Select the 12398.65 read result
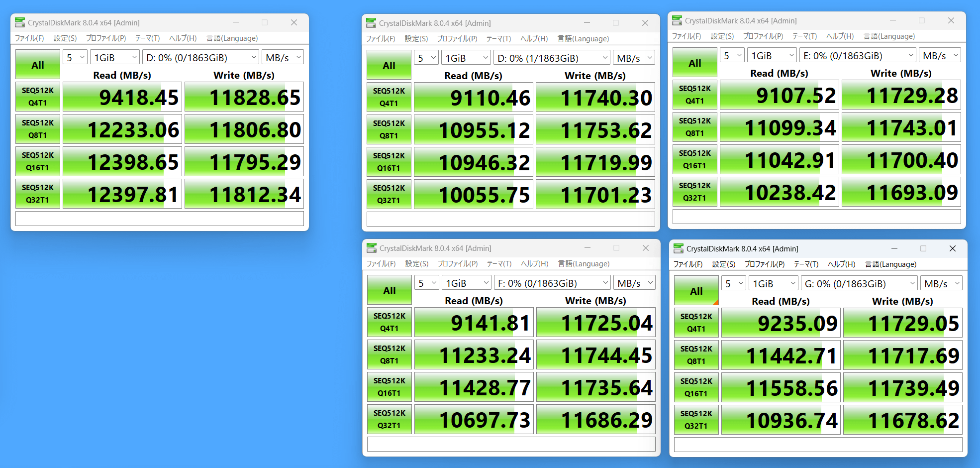This screenshot has width=980, height=468. 122,161
